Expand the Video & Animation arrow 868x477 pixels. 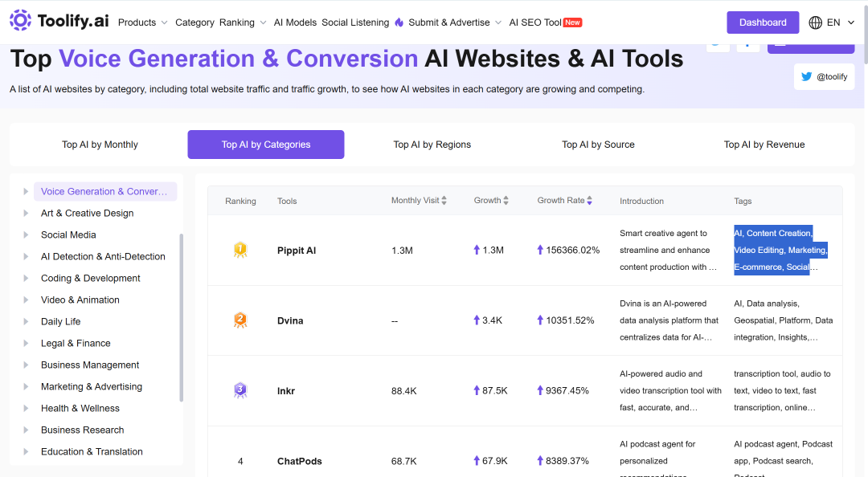[x=26, y=300]
